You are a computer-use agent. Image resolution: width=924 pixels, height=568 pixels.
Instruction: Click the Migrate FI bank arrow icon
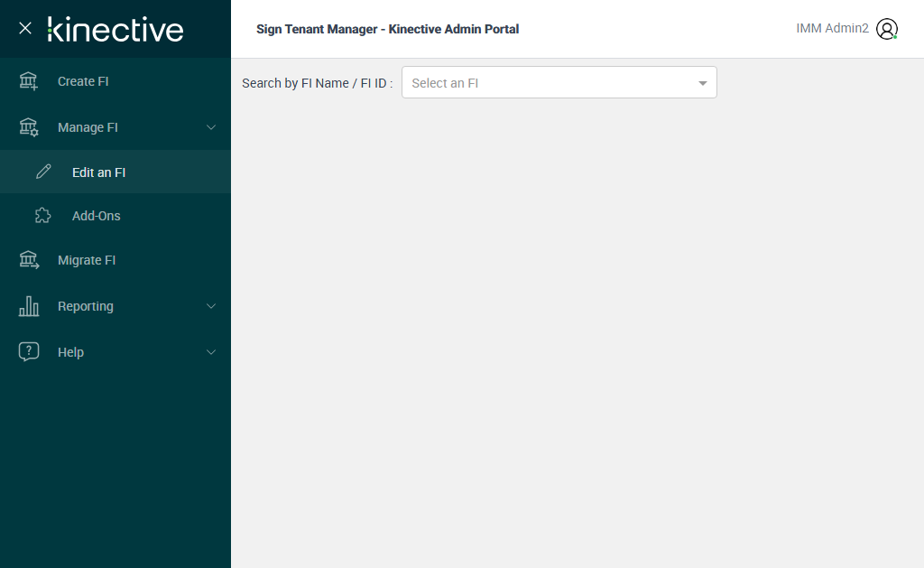click(29, 259)
